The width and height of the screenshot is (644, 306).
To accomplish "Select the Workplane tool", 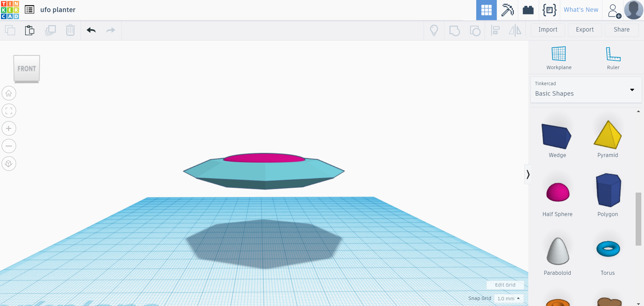I will pos(559,58).
